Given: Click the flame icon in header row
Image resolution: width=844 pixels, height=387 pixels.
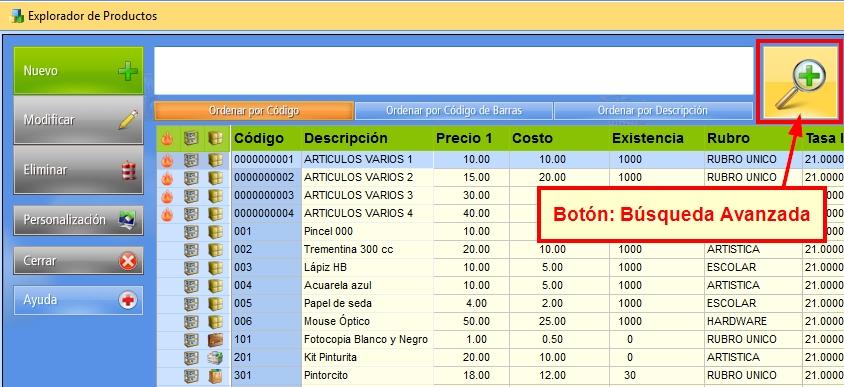Looking at the screenshot, I should point(167,139).
